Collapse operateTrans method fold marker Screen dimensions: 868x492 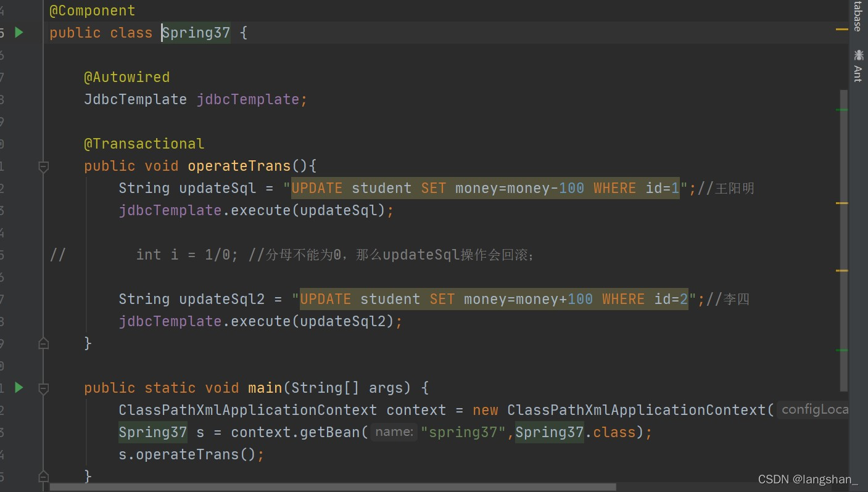tap(43, 166)
